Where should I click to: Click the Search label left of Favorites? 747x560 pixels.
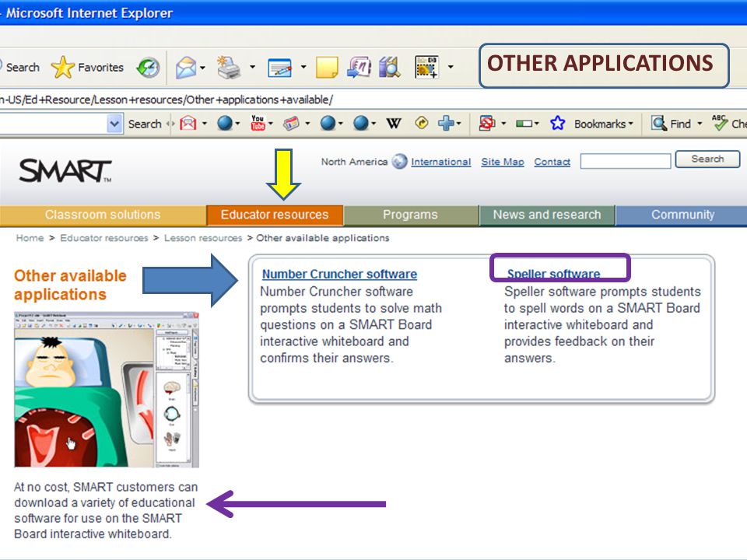tap(23, 67)
